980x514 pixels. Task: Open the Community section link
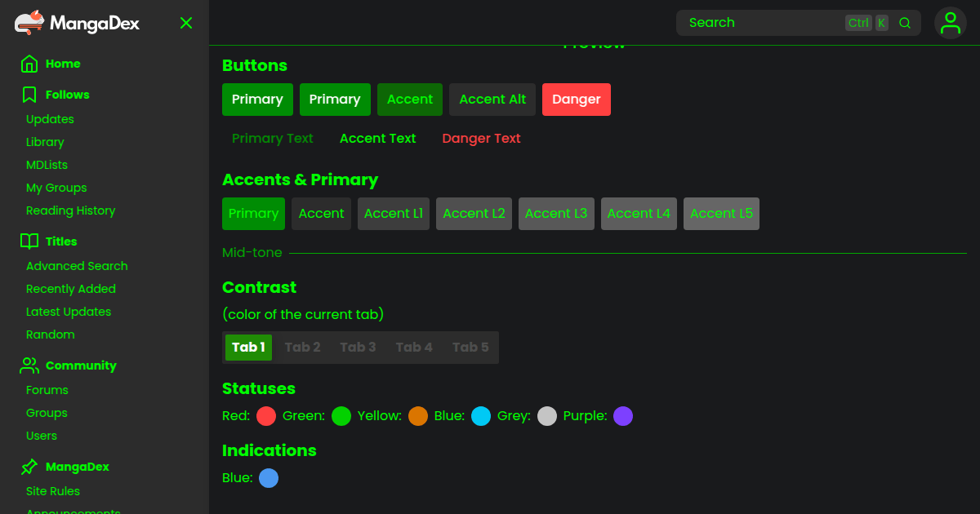click(x=81, y=366)
